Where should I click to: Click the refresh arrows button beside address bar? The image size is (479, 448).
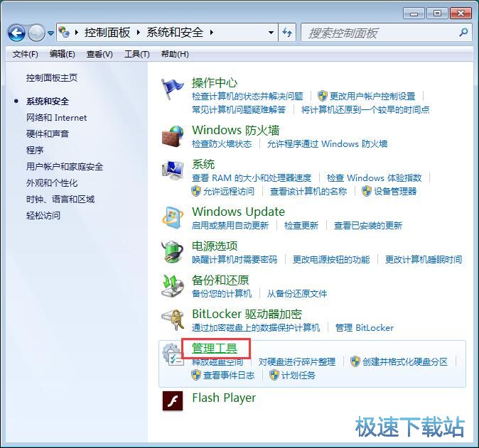(287, 33)
